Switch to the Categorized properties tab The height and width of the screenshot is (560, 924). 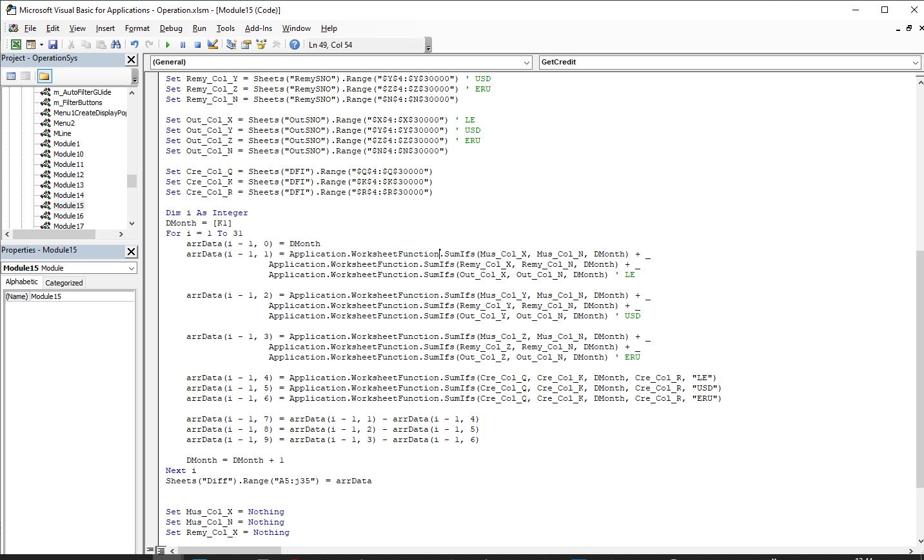(64, 282)
